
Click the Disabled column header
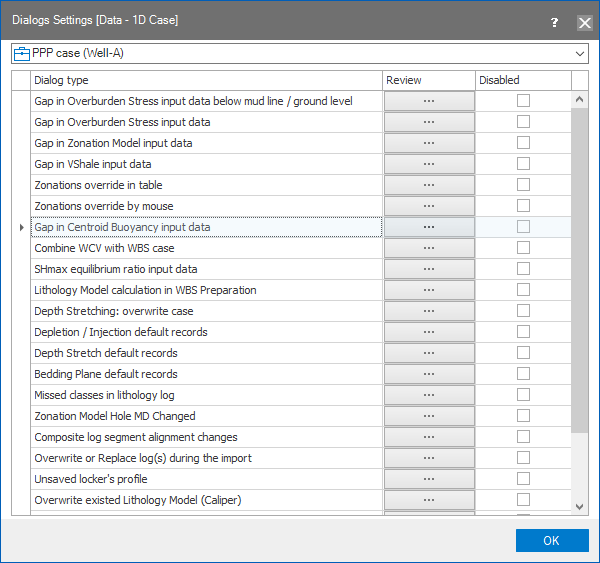click(x=522, y=80)
